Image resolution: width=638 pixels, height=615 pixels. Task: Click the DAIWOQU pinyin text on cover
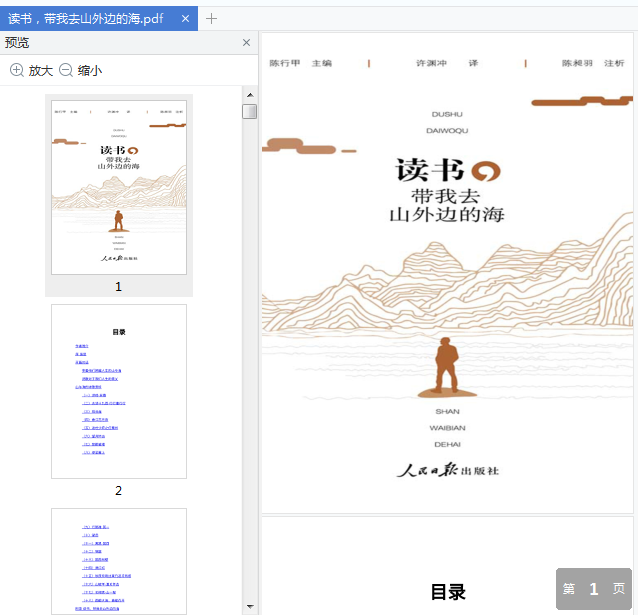pos(447,131)
